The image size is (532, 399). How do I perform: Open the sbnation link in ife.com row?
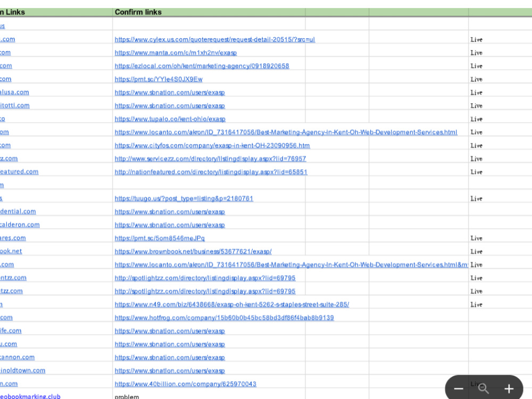click(x=170, y=330)
